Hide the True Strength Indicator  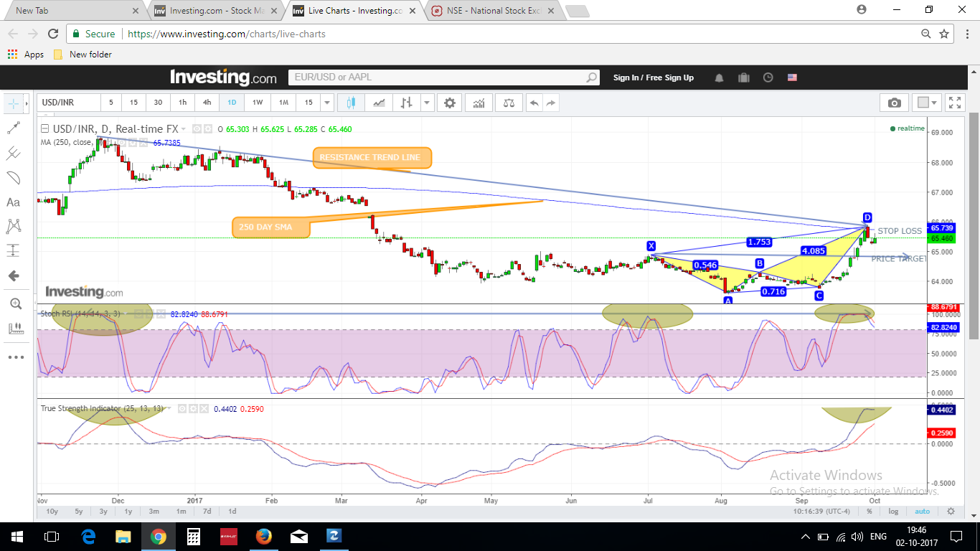tap(182, 408)
